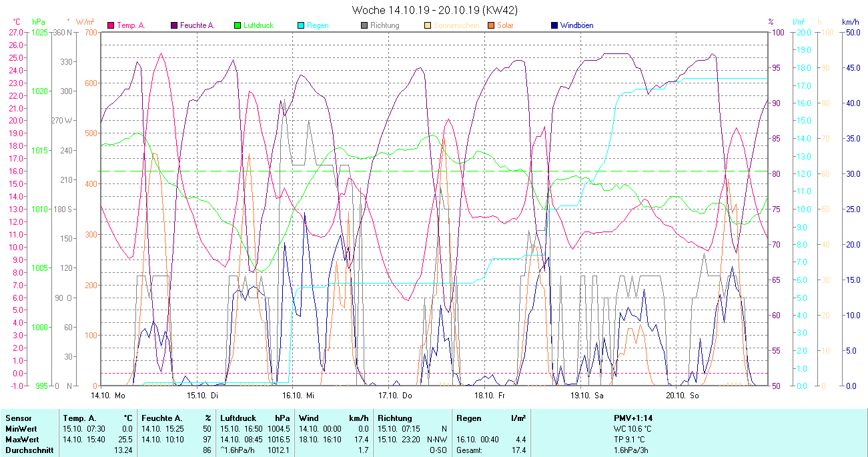Click the pressure trend '^1.6hPa/h'
Viewport: 868px width, 457px height.
(238, 450)
